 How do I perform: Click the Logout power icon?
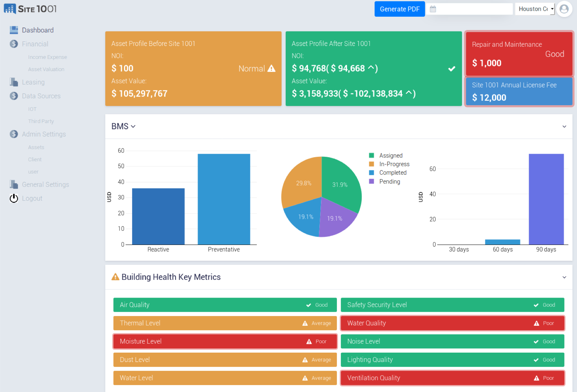click(x=14, y=198)
